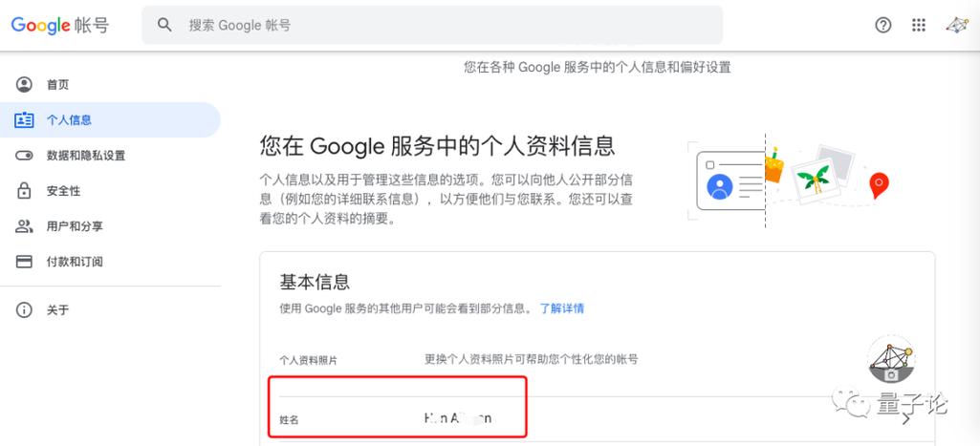Image resolution: width=980 pixels, height=446 pixels.
Task: Open the help question mark icon
Action: [x=882, y=25]
